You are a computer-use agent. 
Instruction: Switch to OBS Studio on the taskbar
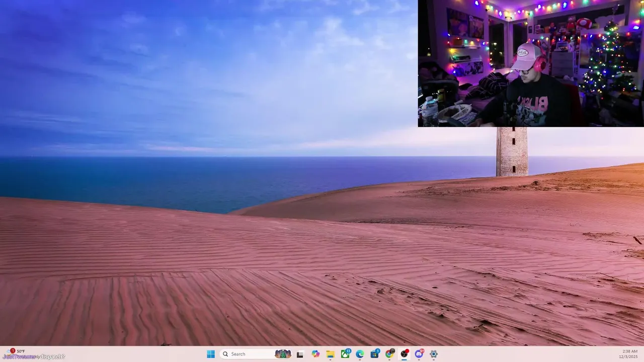pos(404,354)
